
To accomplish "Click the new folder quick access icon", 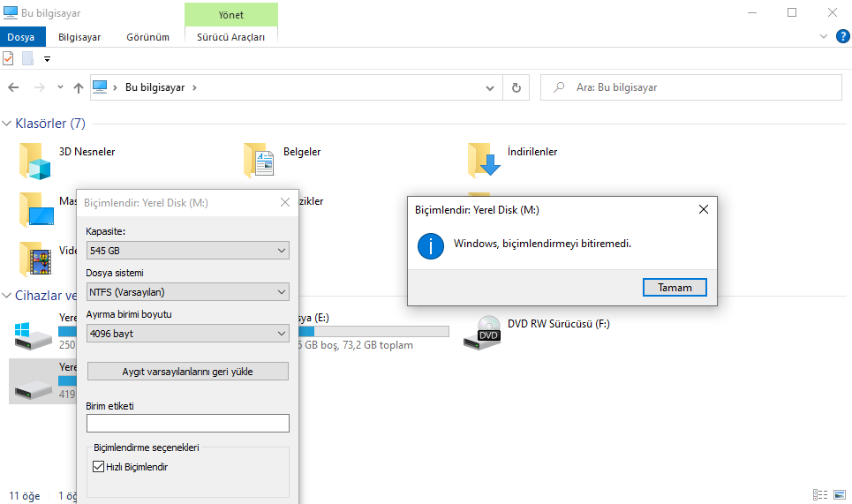I will point(27,58).
